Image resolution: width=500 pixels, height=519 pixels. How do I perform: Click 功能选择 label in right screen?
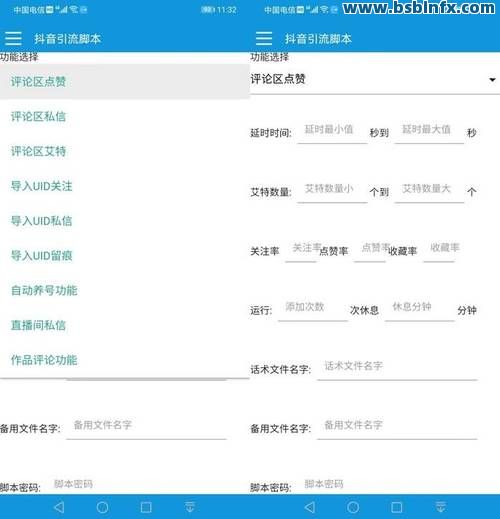270,57
